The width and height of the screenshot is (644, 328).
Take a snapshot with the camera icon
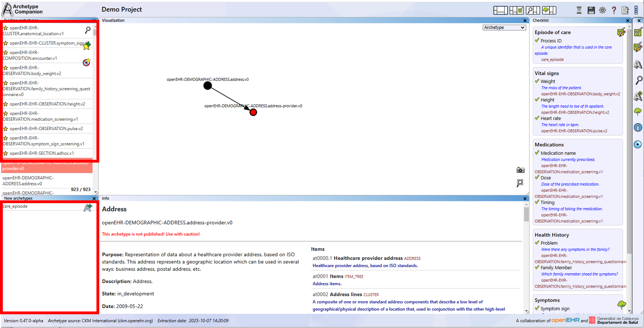click(520, 170)
